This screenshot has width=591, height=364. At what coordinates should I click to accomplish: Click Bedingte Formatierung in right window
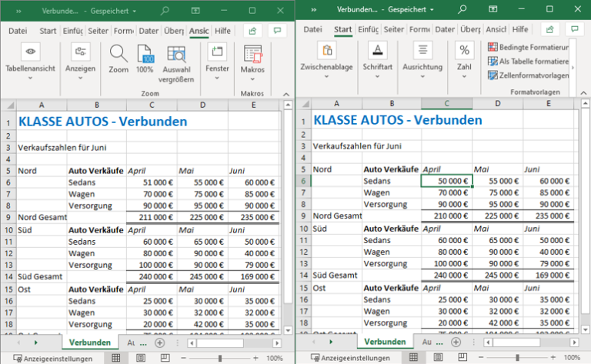pyautogui.click(x=528, y=47)
